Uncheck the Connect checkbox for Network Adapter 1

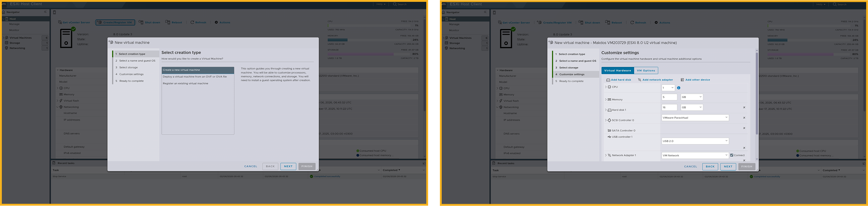click(732, 155)
